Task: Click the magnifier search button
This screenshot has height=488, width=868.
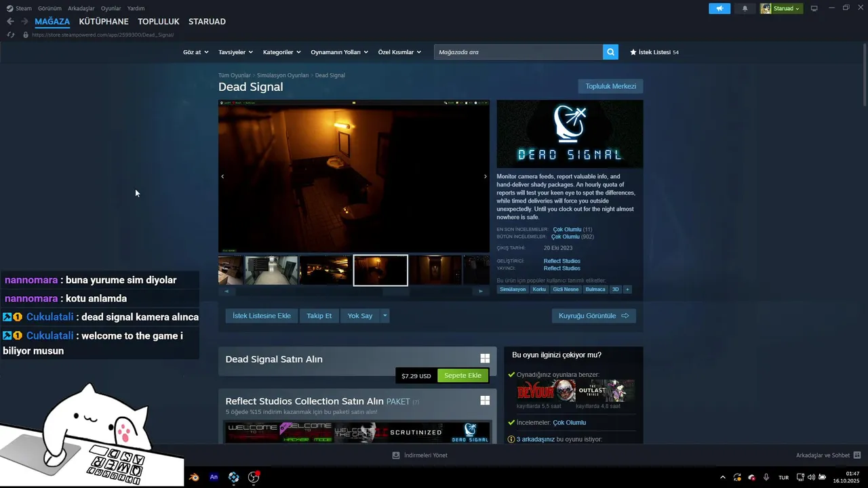Action: [610, 52]
